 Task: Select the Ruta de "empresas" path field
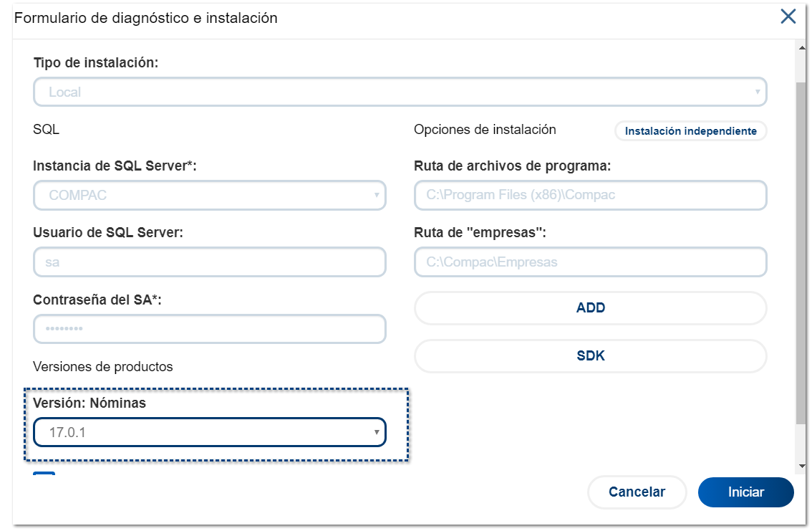(x=590, y=262)
